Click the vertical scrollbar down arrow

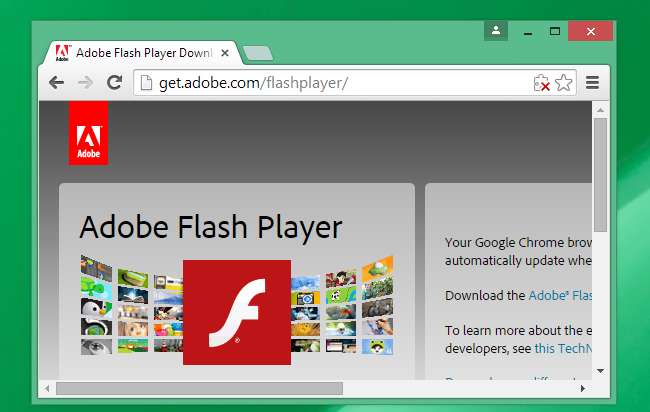coord(600,371)
